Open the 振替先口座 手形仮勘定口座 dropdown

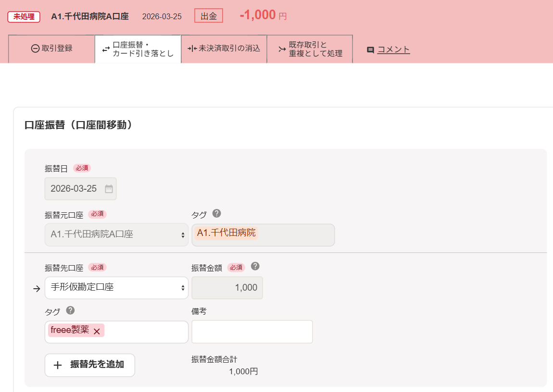pyautogui.click(x=116, y=288)
